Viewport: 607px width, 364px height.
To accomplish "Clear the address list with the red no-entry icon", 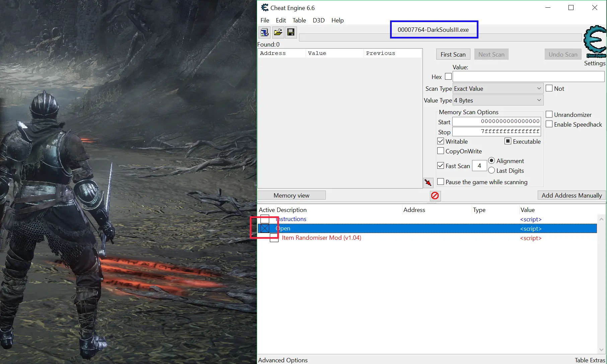I will point(435,196).
